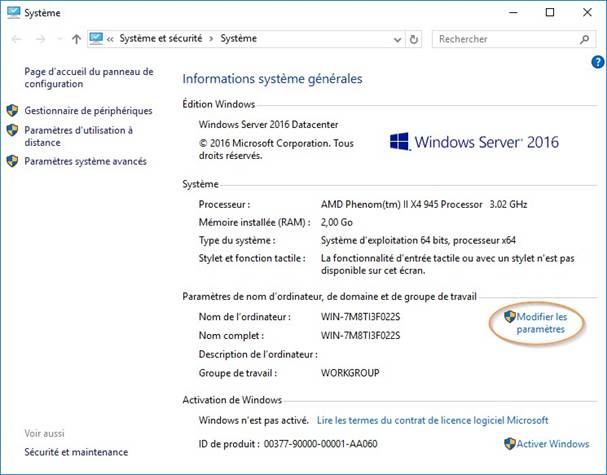Select the text Windows Server 2016 Datacenter

268,125
